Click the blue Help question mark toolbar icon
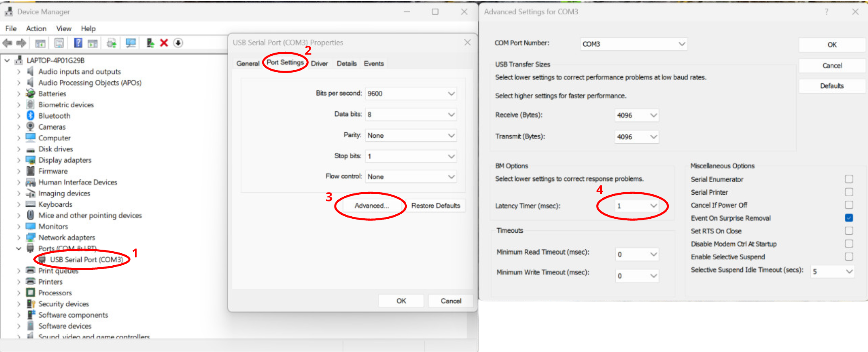868x352 pixels. click(78, 43)
